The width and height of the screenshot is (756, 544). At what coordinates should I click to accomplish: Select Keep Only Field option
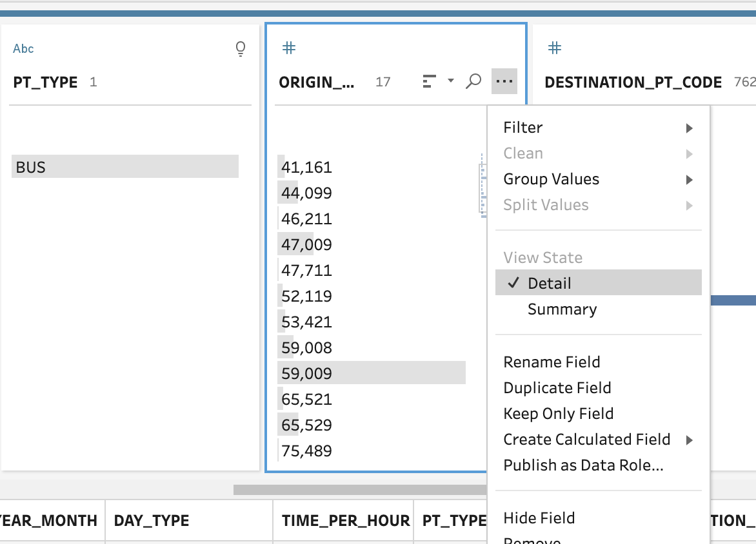(558, 414)
